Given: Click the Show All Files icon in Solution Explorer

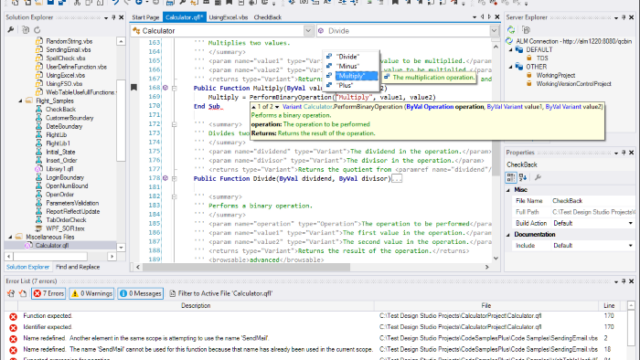Looking at the screenshot, I should tap(26, 30).
